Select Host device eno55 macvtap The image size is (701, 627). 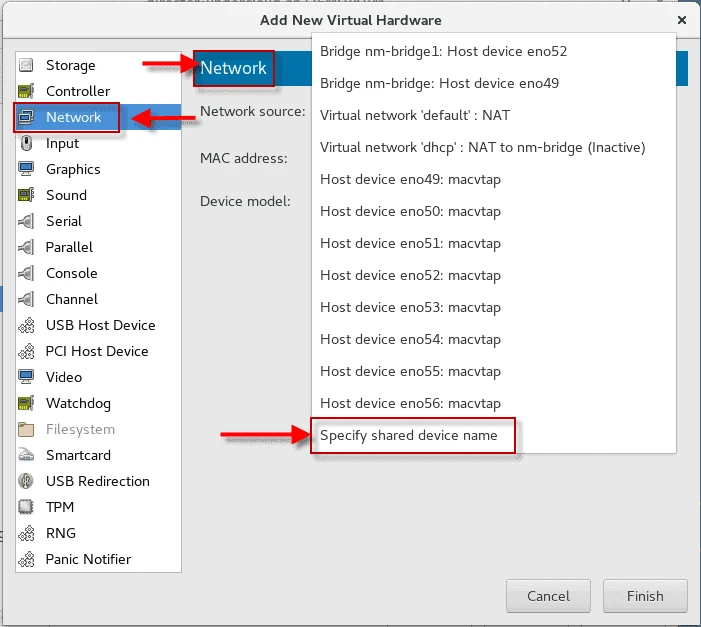click(494, 371)
